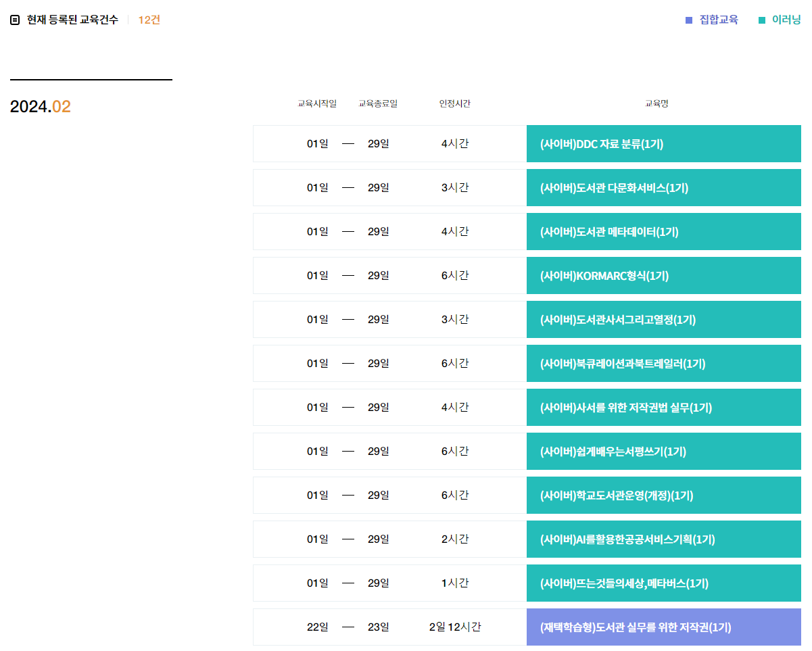Open (사이버)도서관사서그리고열정(1기) course
The width and height of the screenshot is (812, 651).
point(664,320)
